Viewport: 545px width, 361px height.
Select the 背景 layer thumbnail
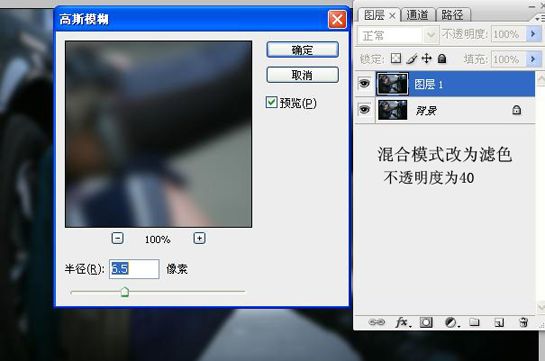click(x=392, y=110)
